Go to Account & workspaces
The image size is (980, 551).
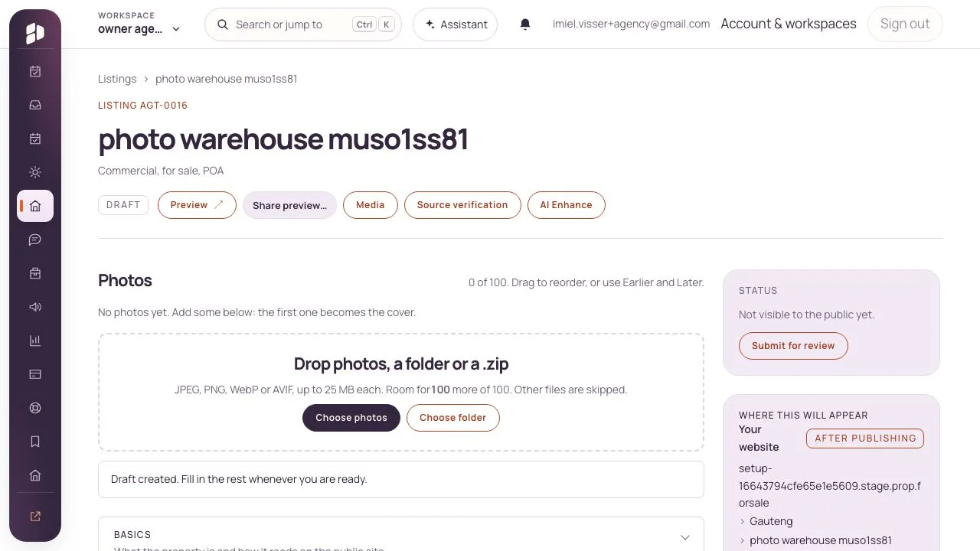[x=789, y=24]
